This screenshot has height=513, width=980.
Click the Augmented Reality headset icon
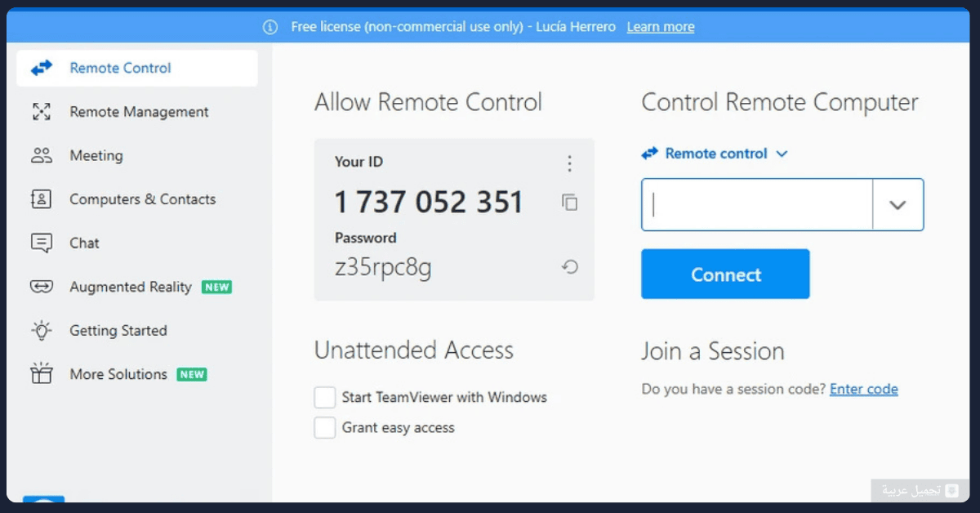[x=42, y=287]
